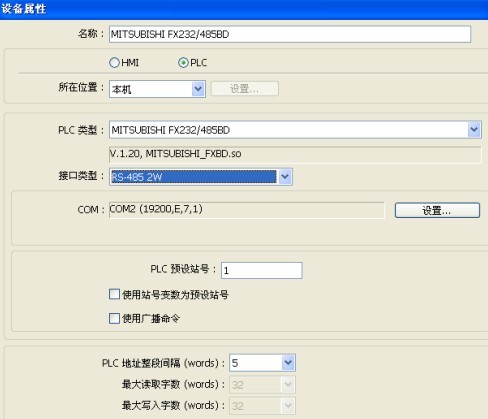Select the PLC radio button
This screenshot has width=488, height=419.
click(183, 62)
